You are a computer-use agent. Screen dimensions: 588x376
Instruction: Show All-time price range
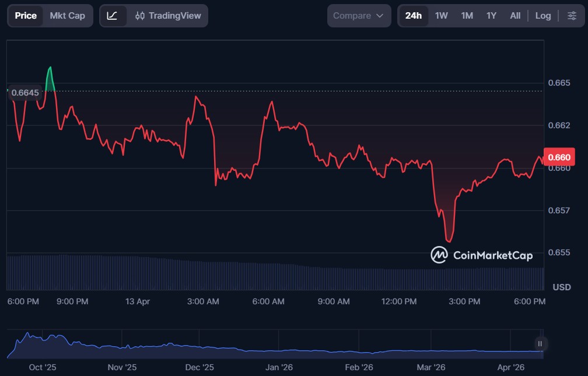coord(515,16)
